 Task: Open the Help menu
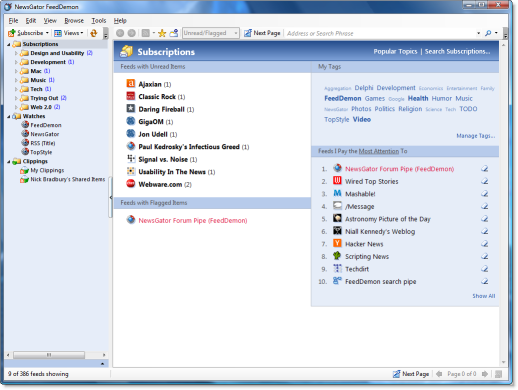pos(120,21)
